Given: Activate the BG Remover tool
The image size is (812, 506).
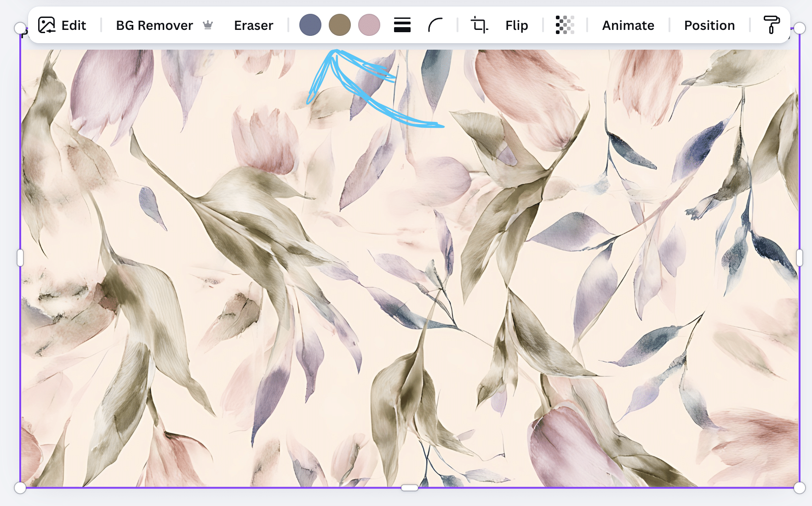Looking at the screenshot, I should 154,25.
